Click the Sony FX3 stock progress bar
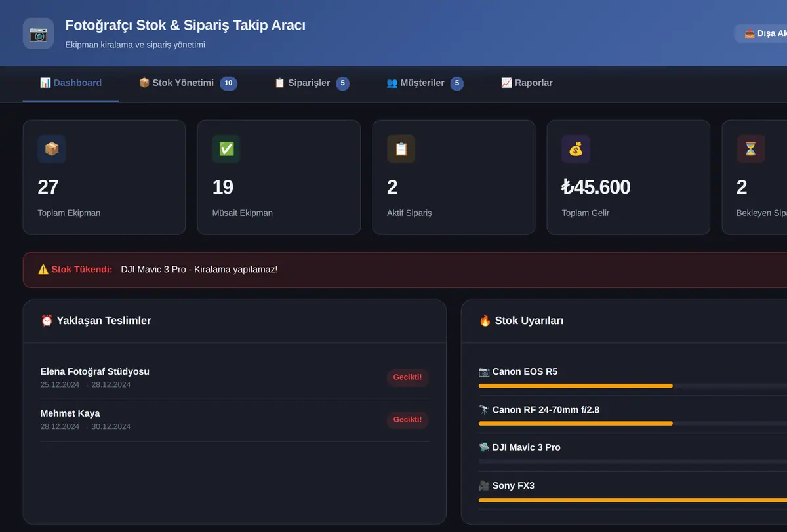The width and height of the screenshot is (787, 532). click(x=633, y=500)
